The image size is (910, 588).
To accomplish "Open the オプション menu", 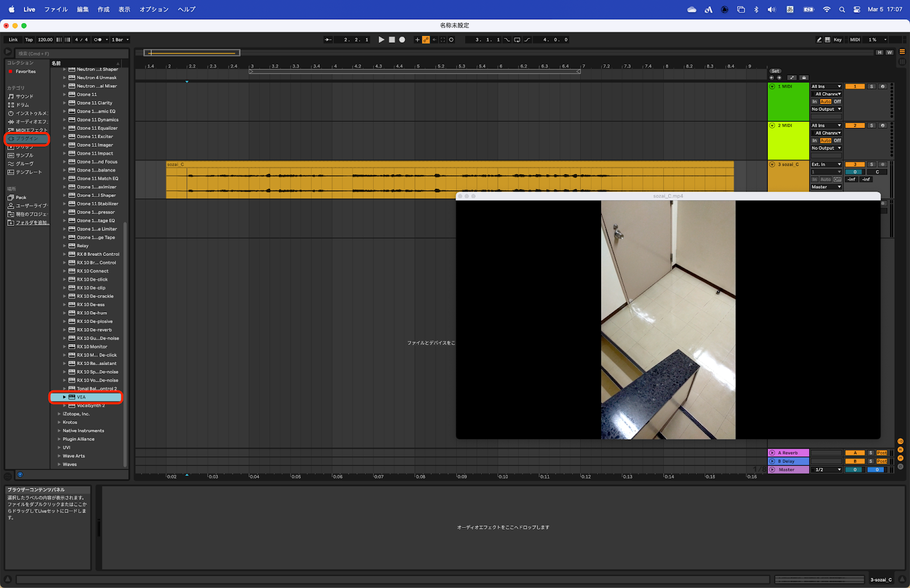I will pyautogui.click(x=154, y=10).
